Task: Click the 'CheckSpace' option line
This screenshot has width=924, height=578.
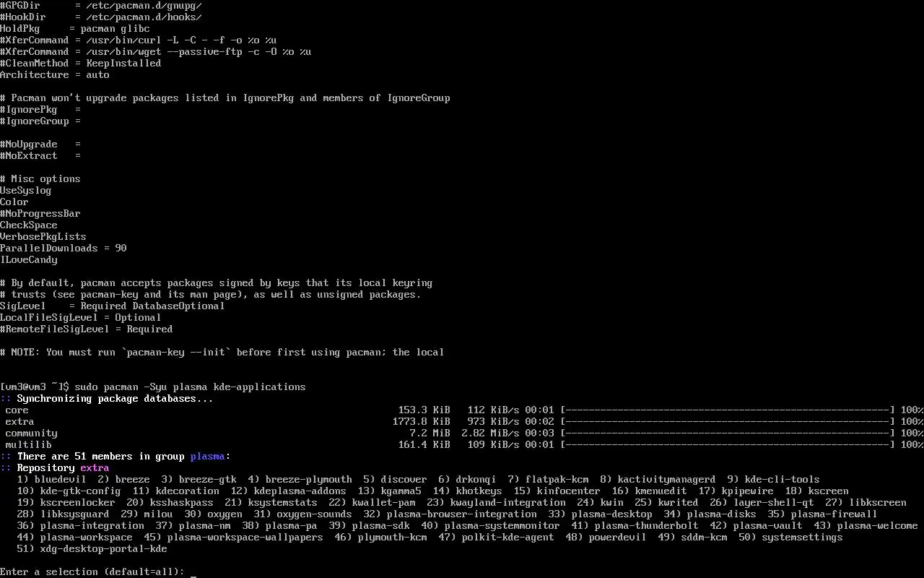Action: [x=29, y=225]
